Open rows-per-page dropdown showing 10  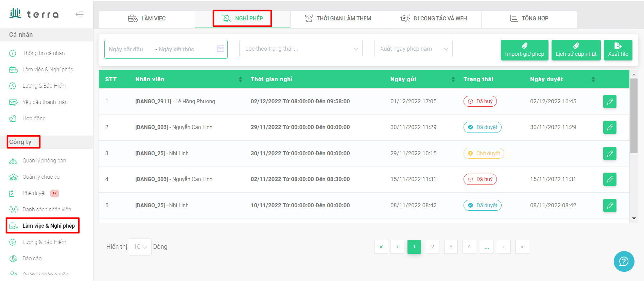[x=140, y=247]
